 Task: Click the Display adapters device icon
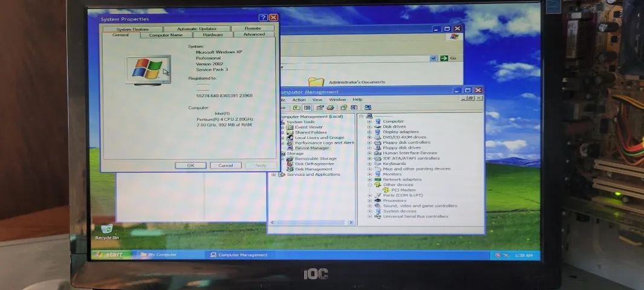click(377, 132)
